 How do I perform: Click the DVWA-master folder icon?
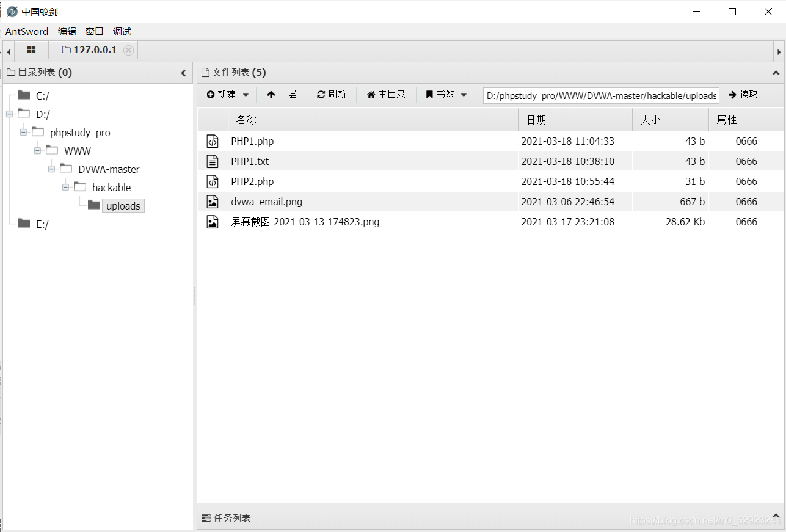coord(66,169)
